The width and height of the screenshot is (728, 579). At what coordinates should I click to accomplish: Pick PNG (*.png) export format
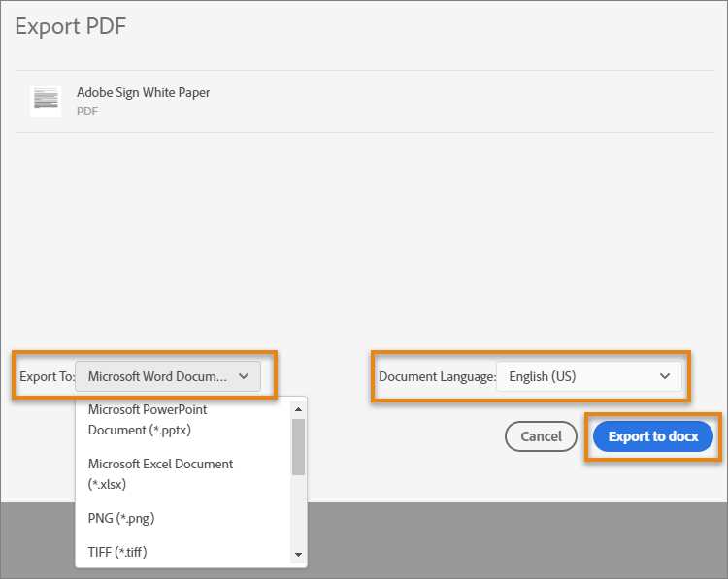pos(121,518)
